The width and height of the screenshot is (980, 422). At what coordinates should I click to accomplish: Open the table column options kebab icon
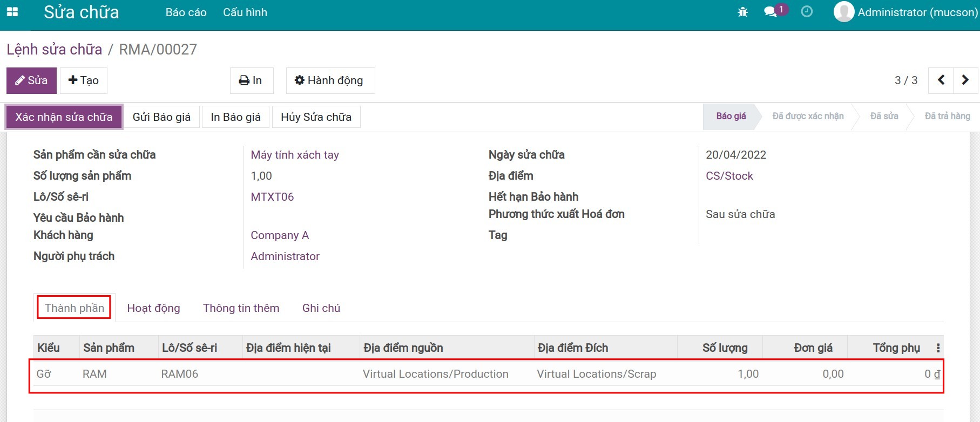[938, 348]
